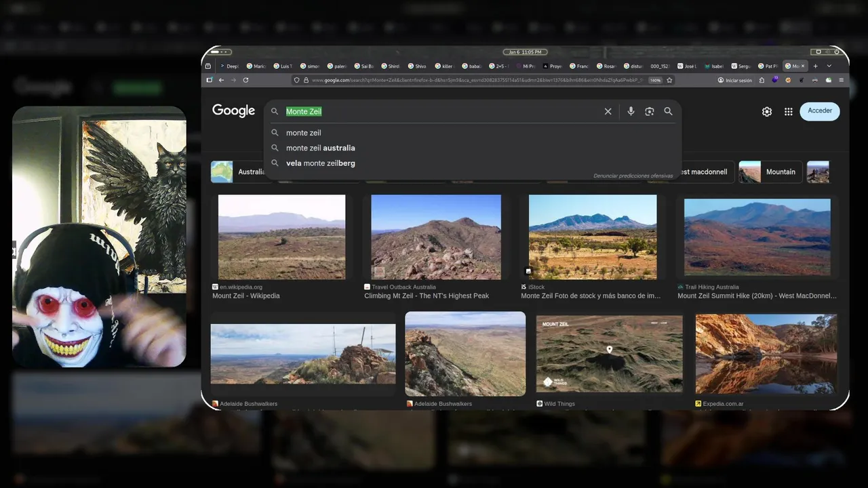Open the tracking protection shield icon
868x488 pixels.
click(297, 80)
